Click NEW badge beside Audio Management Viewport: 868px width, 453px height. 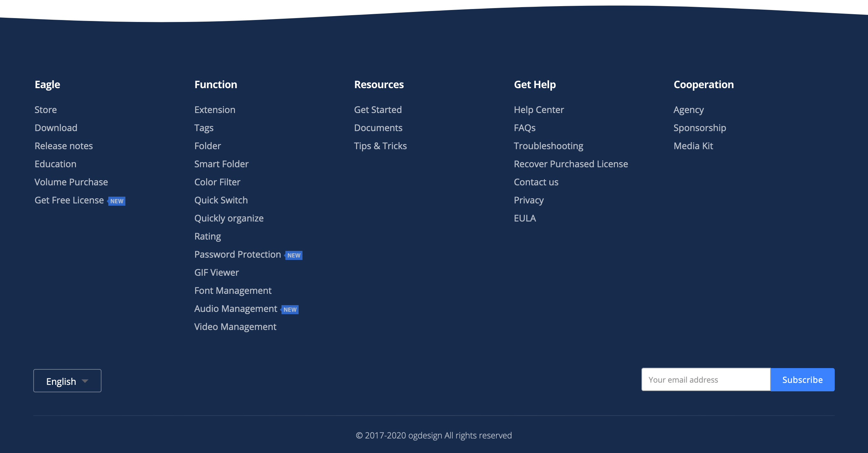[x=290, y=309]
